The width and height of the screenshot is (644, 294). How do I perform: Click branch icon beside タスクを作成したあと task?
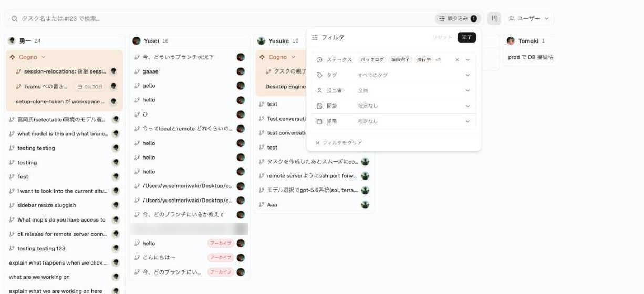262,162
